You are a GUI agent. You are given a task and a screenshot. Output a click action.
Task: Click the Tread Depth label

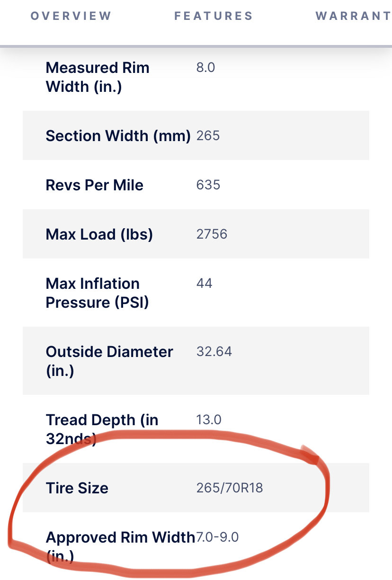click(102, 429)
